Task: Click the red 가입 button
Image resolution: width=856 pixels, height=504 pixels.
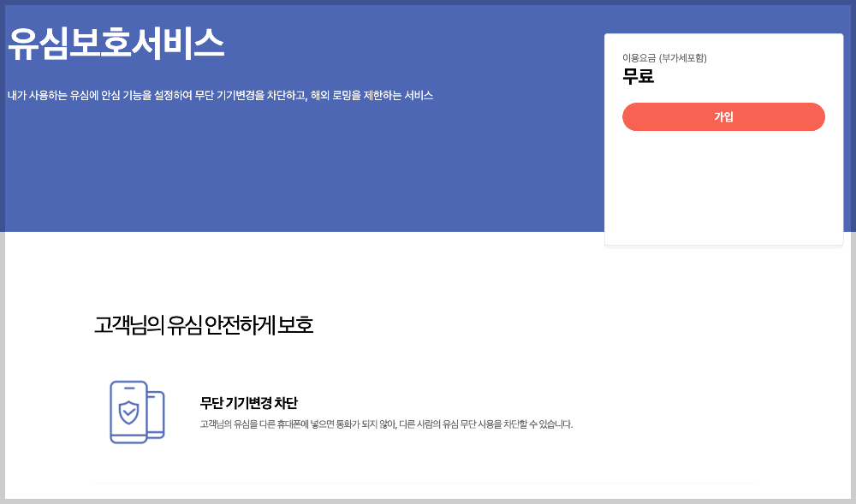Action: tap(723, 116)
